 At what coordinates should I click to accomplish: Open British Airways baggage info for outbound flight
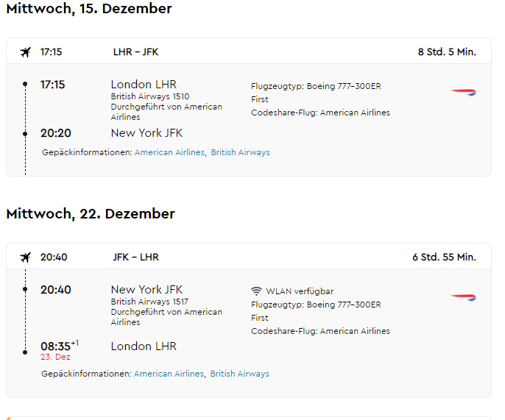tap(241, 153)
